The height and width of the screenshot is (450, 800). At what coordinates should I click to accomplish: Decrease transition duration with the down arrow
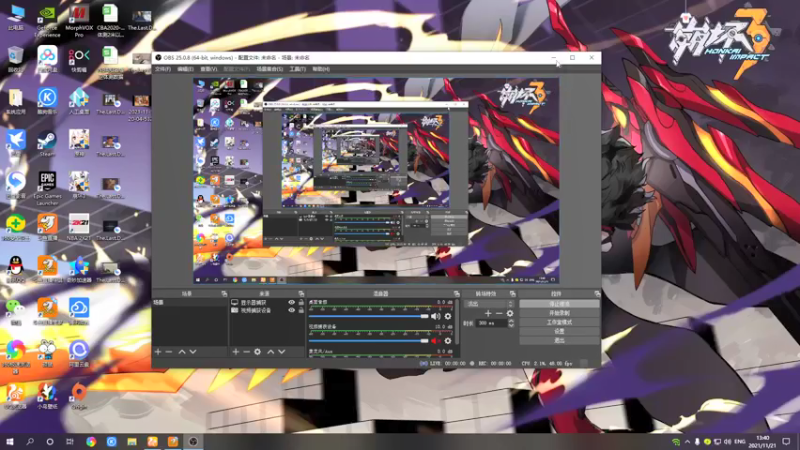coord(511,325)
